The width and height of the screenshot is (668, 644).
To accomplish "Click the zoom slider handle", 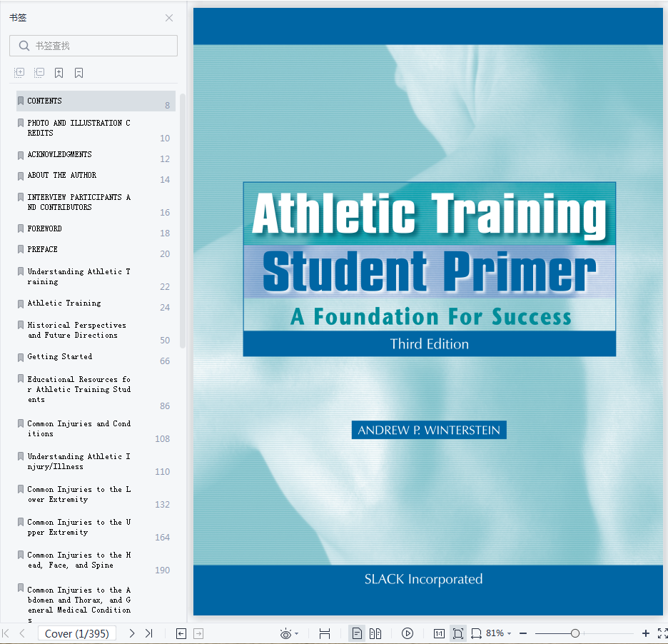I will (575, 634).
